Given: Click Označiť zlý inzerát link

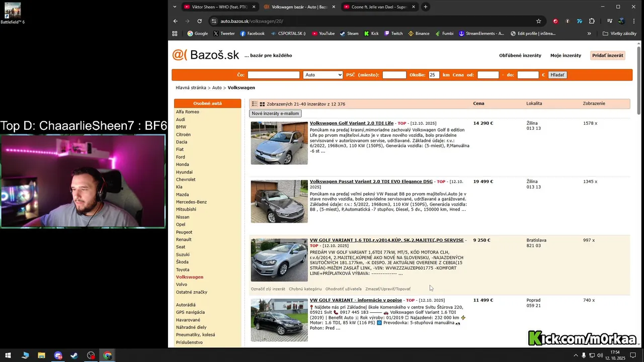Looking at the screenshot, I should click(268, 289).
